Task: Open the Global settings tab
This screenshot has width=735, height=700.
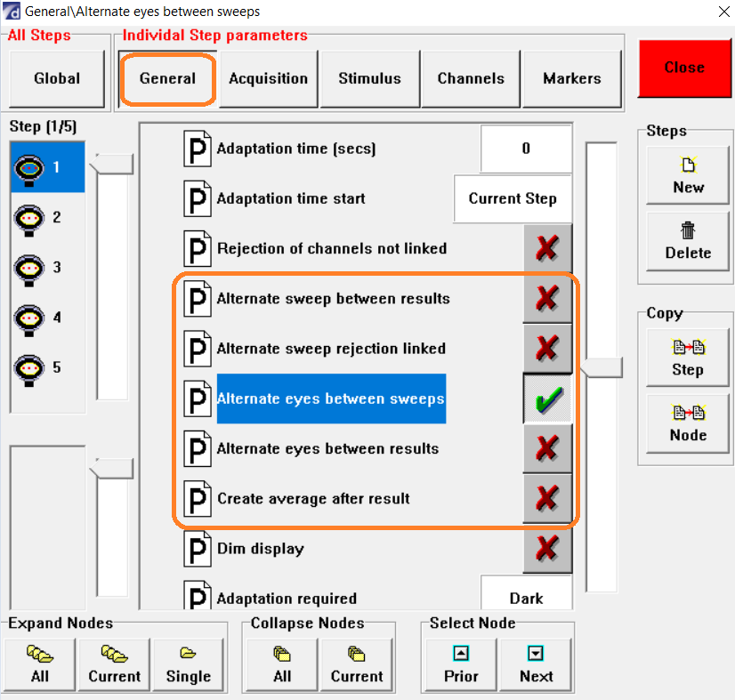Action: point(57,78)
